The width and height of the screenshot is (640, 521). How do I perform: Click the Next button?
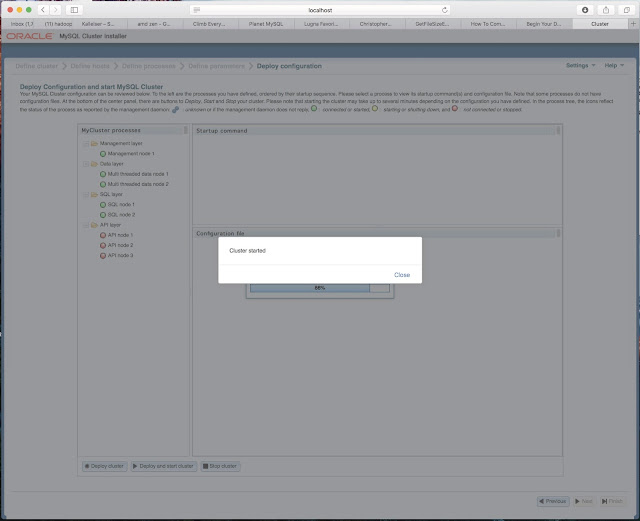coord(584,501)
